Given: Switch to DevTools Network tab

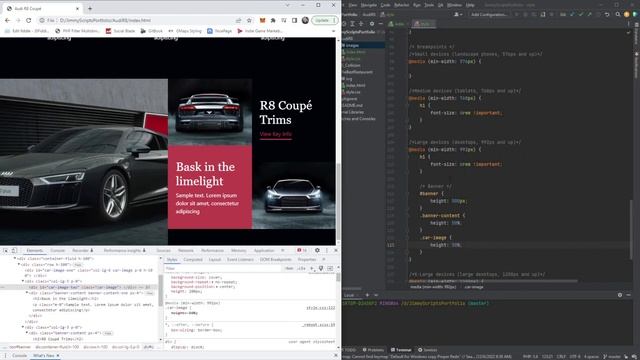Looking at the screenshot, I should (x=186, y=250).
